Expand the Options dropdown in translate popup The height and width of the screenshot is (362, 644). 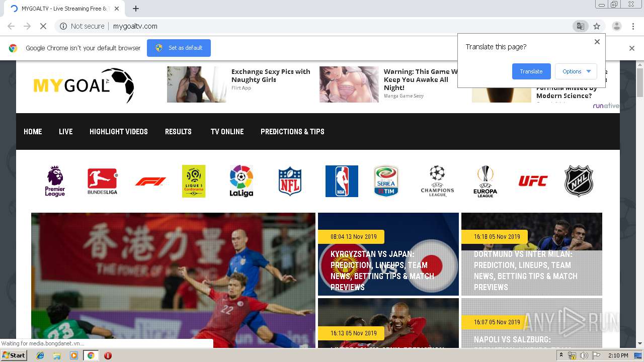pyautogui.click(x=576, y=71)
